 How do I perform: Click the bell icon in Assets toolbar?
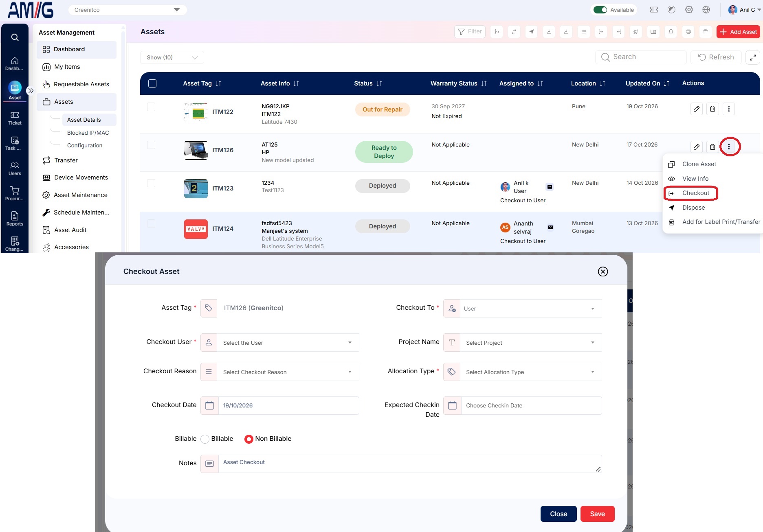point(671,32)
